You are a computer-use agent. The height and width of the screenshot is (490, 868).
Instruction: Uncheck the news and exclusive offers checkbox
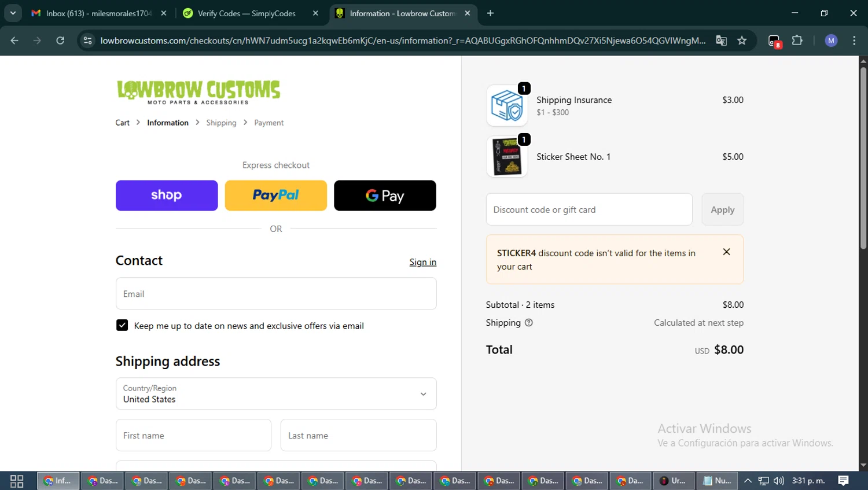point(122,325)
